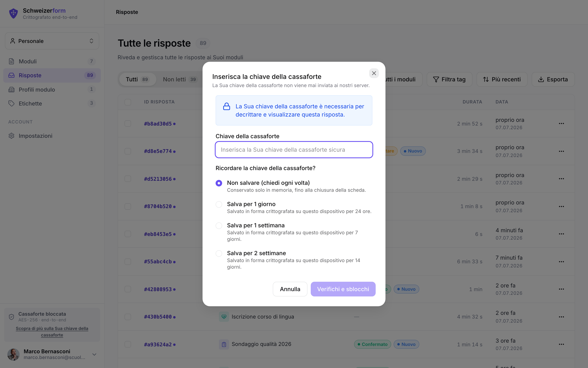Open the Più recenti sort dropdown

pos(502,79)
